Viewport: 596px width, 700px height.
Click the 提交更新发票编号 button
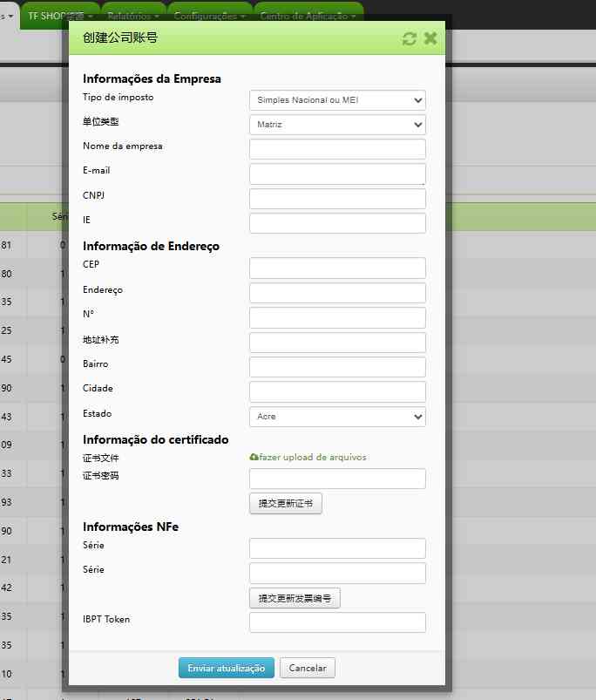pos(295,598)
